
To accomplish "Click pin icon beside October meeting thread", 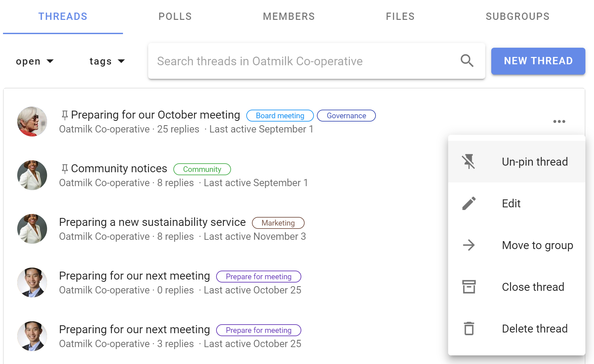I will coord(65,115).
